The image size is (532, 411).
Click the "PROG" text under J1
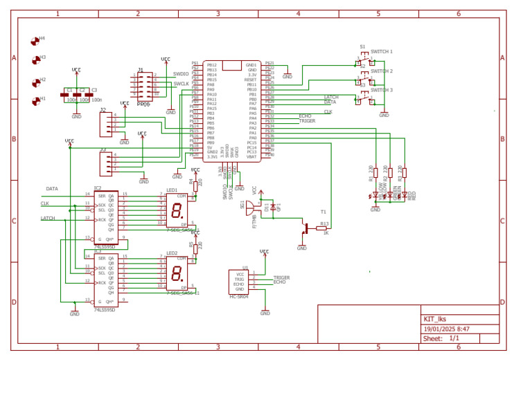point(143,104)
